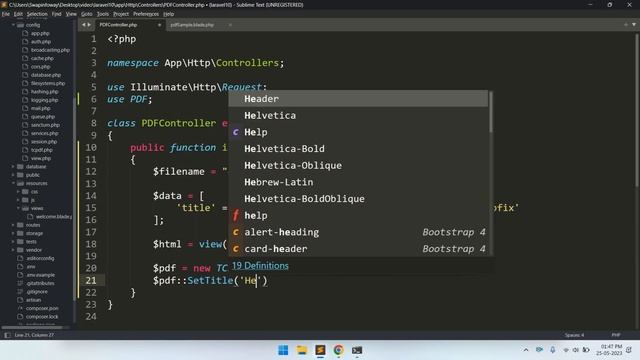Expand the public folder

click(13, 175)
